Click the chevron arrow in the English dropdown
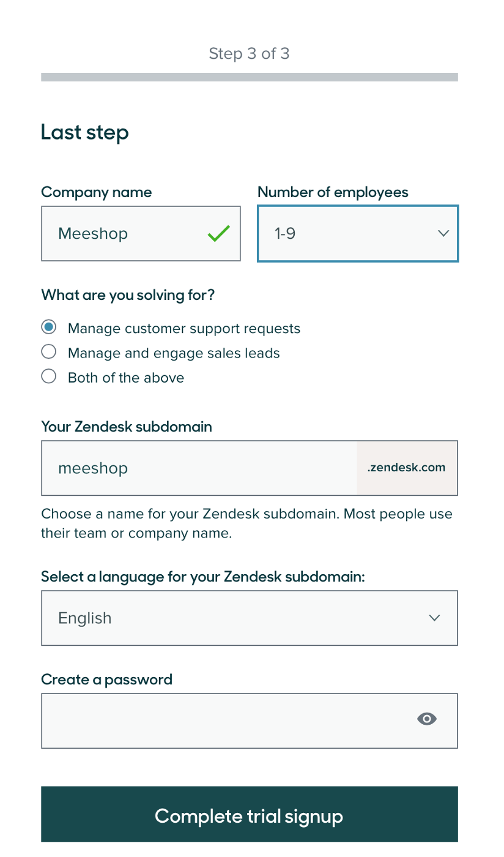504x857 pixels. pos(434,618)
